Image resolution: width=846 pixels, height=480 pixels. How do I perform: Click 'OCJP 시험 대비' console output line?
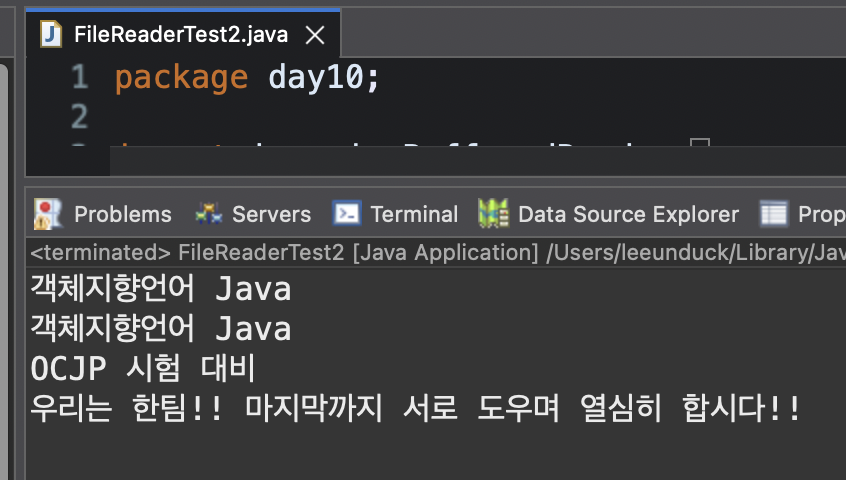[x=142, y=369]
